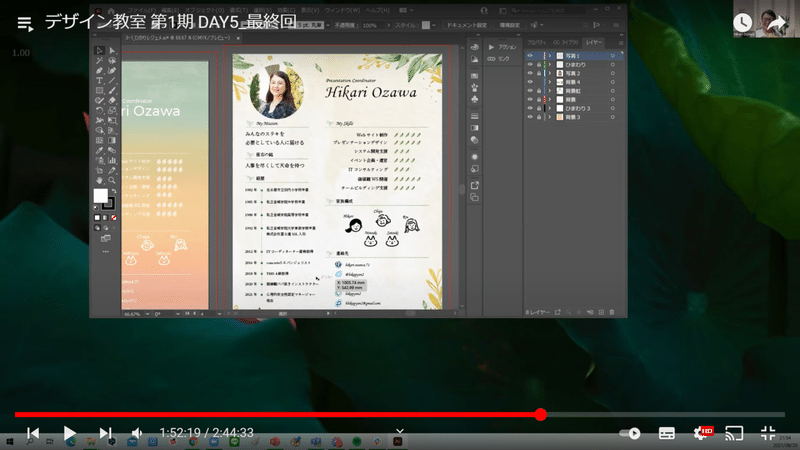Click the Watch Later clock icon
Screen dimensions: 800x450
(x=742, y=22)
